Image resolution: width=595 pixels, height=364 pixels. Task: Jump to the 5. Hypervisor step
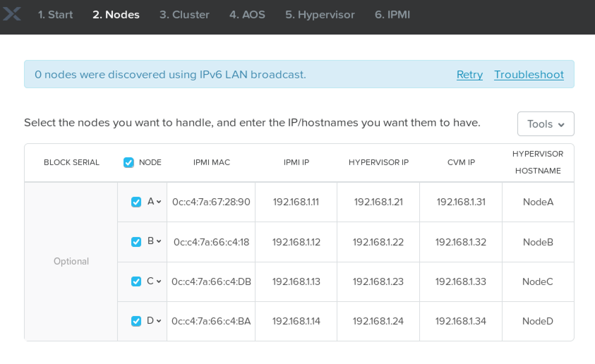tap(320, 15)
